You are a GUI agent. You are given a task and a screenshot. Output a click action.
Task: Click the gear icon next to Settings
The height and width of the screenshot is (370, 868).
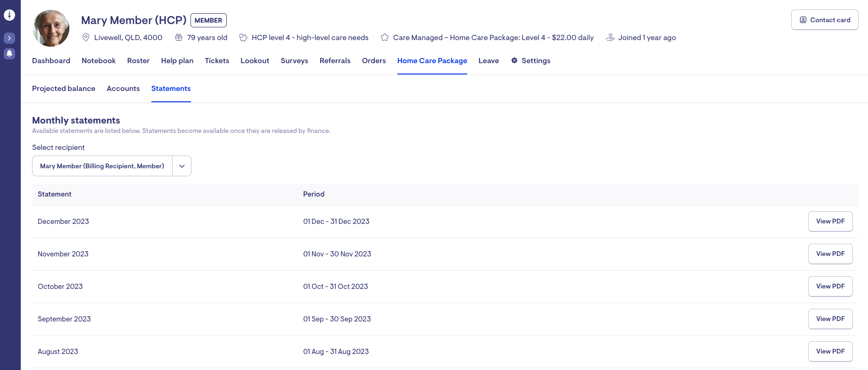[514, 61]
